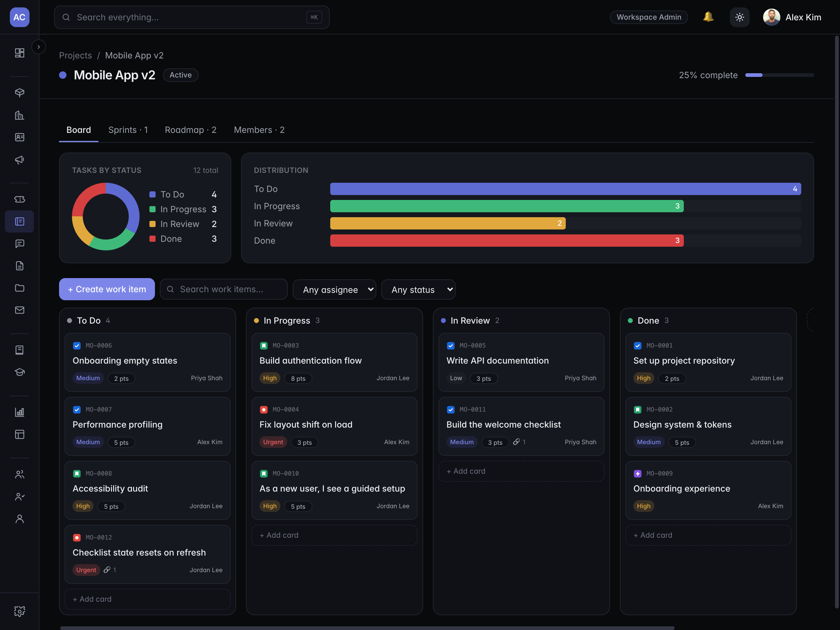Focus the Search work items field

(223, 289)
